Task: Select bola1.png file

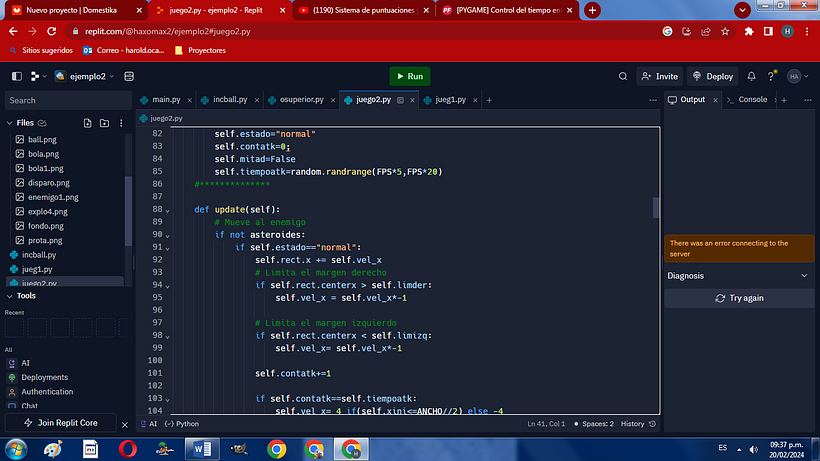Action: (45, 168)
